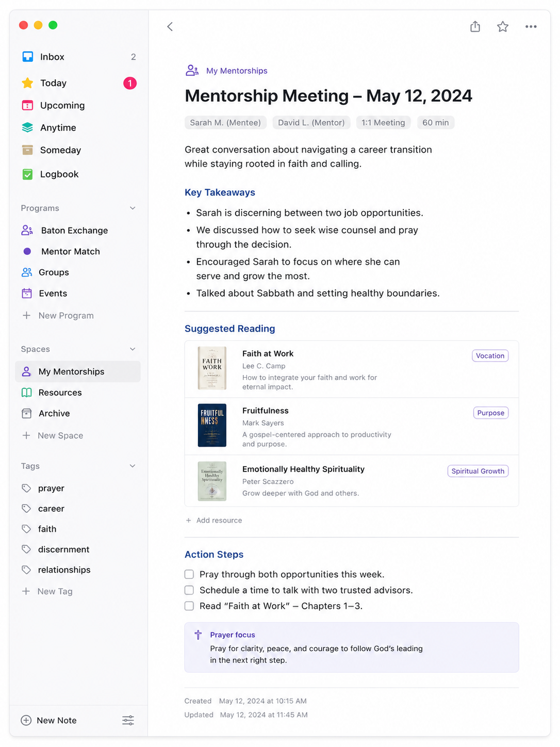Collapse the Programs section chevron
The image size is (560, 747).
133,208
